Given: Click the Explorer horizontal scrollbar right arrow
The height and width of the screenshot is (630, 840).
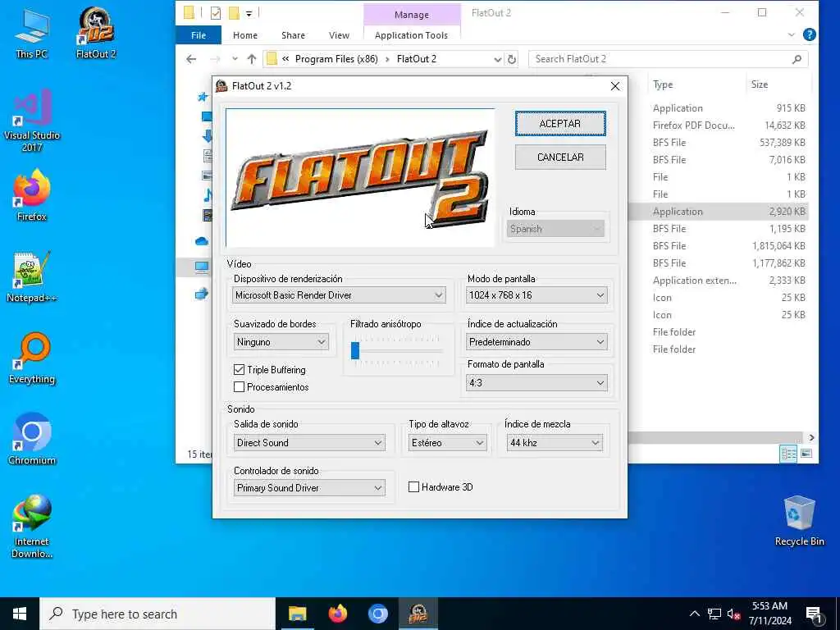Looking at the screenshot, I should pos(811,438).
